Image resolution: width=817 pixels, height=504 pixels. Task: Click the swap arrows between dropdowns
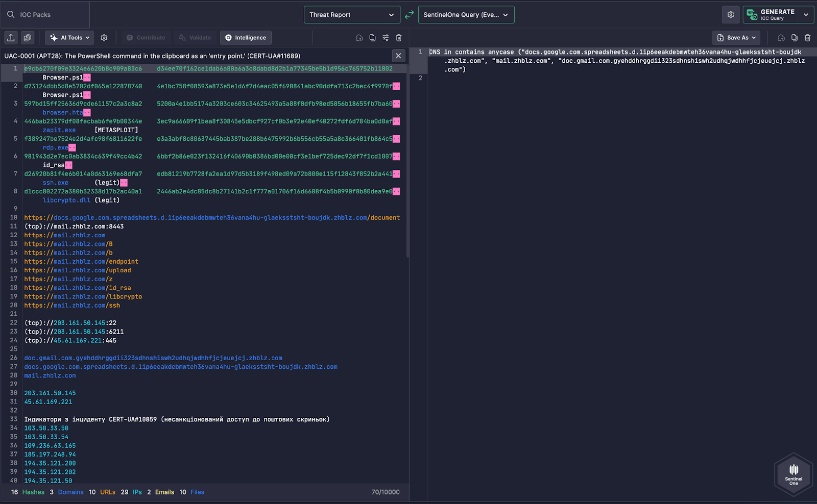(409, 15)
